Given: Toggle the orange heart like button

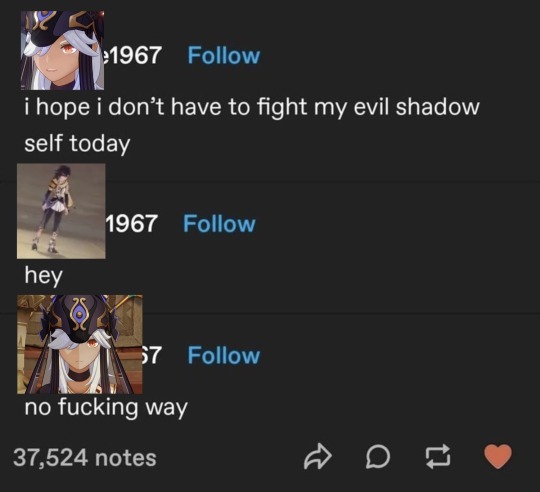Looking at the screenshot, I should point(498,456).
